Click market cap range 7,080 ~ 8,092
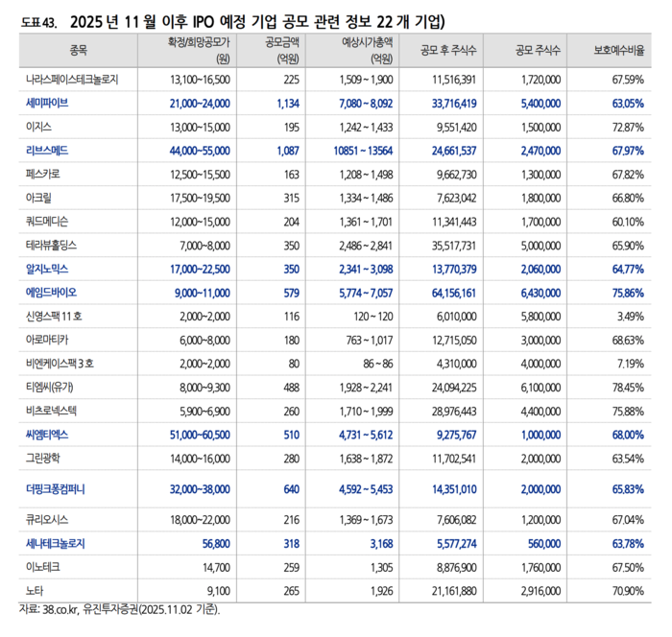672x637 pixels. pyautogui.click(x=366, y=104)
